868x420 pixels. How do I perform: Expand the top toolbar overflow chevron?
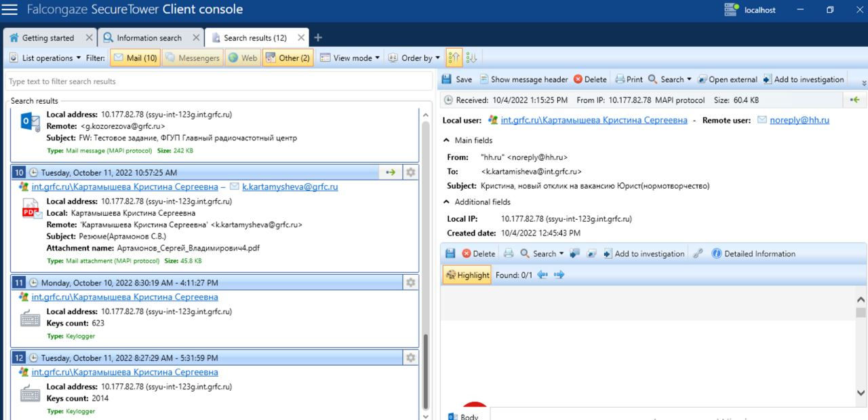864,82
